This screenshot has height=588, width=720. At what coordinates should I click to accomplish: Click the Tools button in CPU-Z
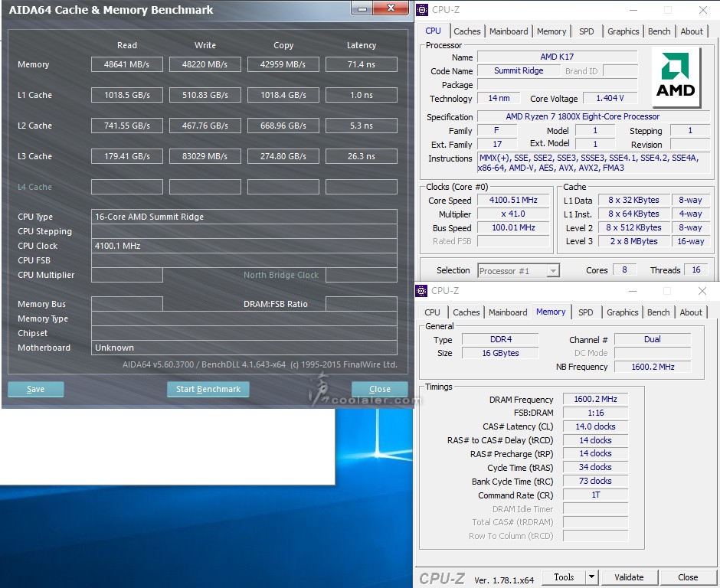[x=564, y=577]
